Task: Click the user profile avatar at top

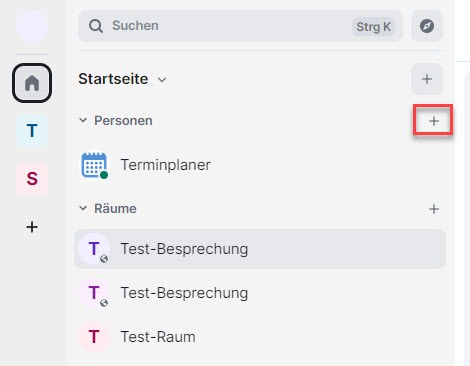Action: [32, 26]
